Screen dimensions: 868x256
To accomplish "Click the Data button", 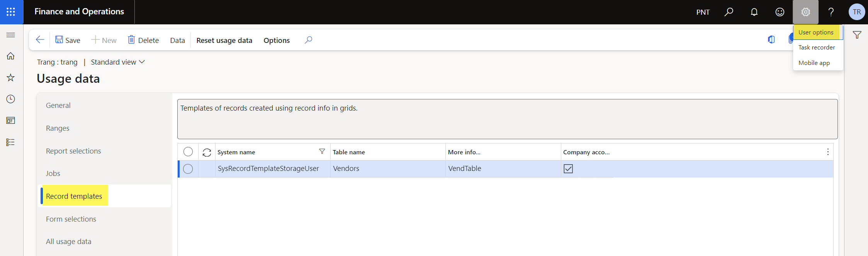I will pos(177,40).
